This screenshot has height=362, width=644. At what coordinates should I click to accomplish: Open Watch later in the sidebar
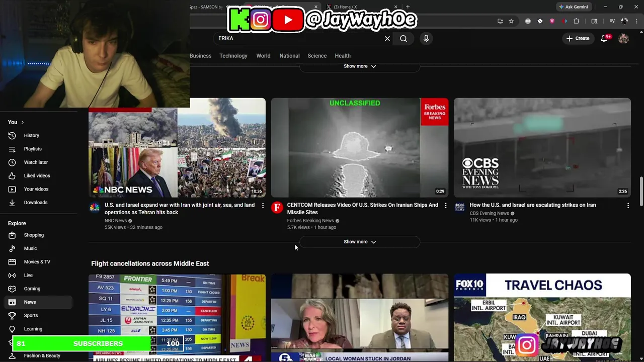pos(38,162)
